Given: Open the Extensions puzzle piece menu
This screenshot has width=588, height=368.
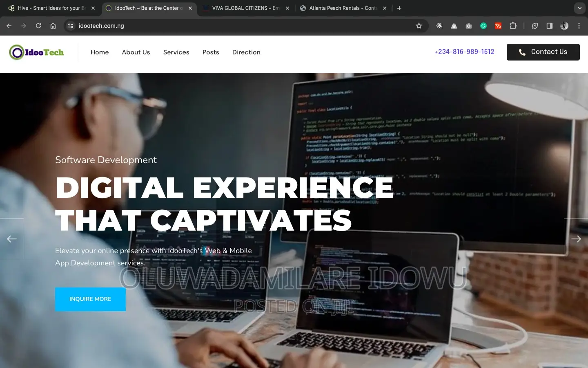Looking at the screenshot, I should pos(513,26).
